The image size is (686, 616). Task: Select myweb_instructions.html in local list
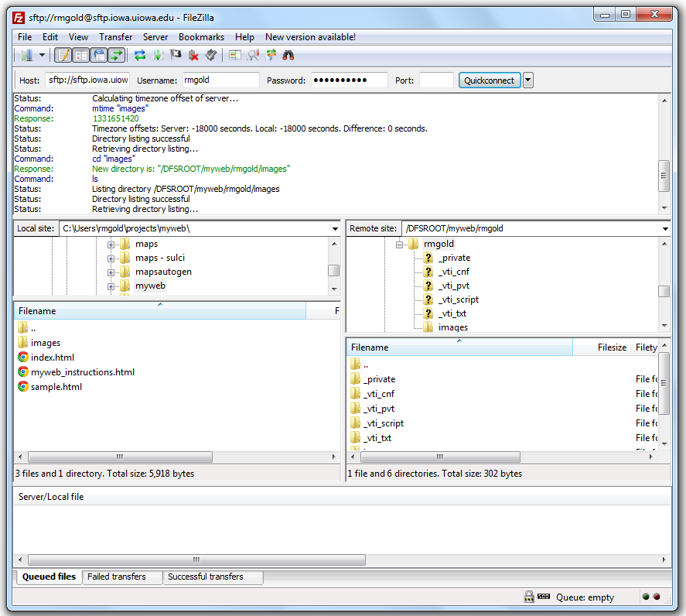coord(82,372)
